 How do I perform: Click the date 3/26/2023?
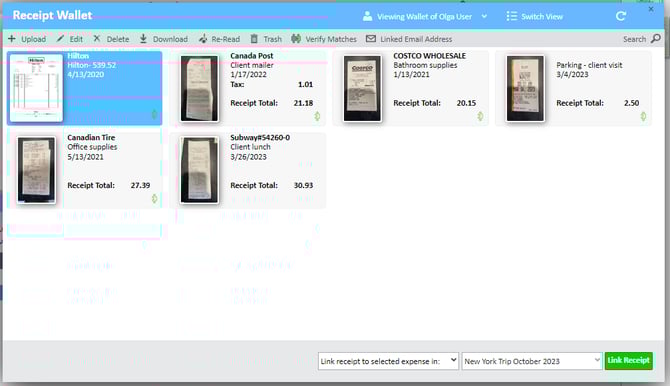(248, 156)
